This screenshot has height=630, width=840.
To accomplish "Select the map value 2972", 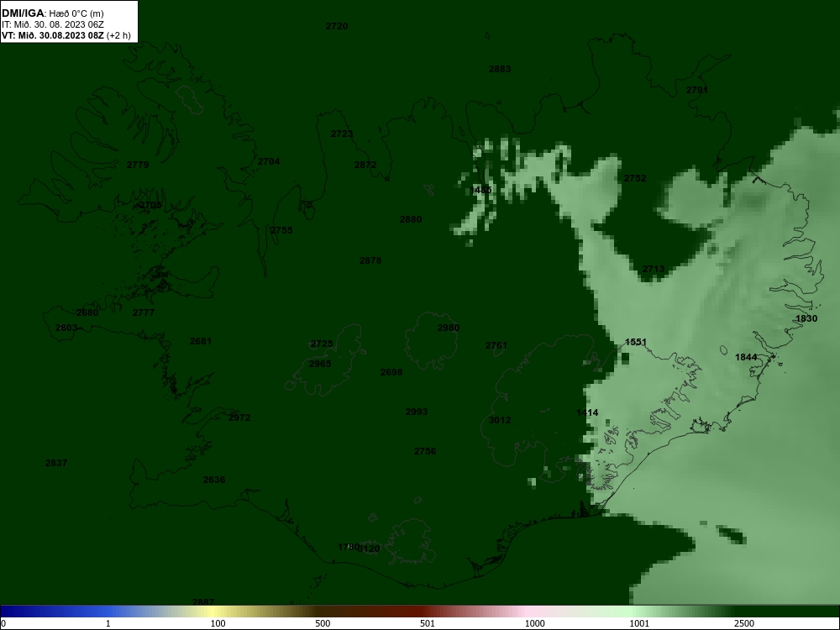I will coord(239,417).
